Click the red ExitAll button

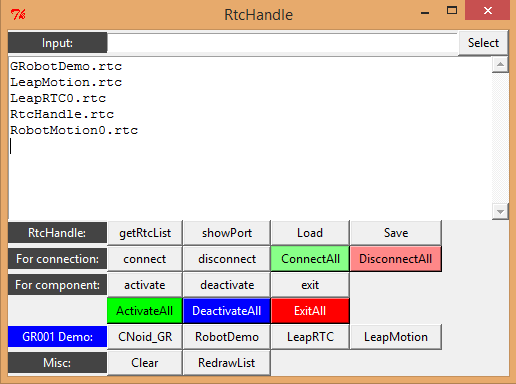[310, 311]
